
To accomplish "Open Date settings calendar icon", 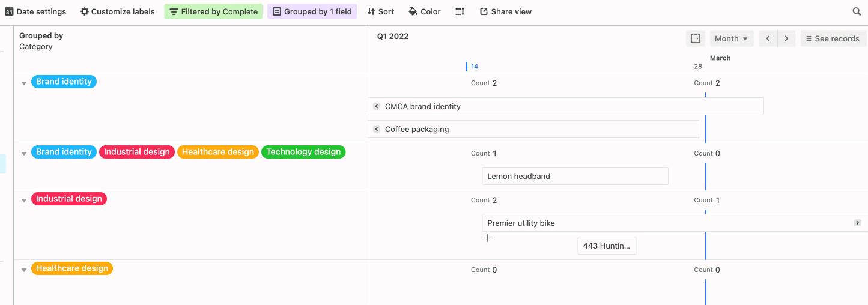I will click(x=9, y=11).
